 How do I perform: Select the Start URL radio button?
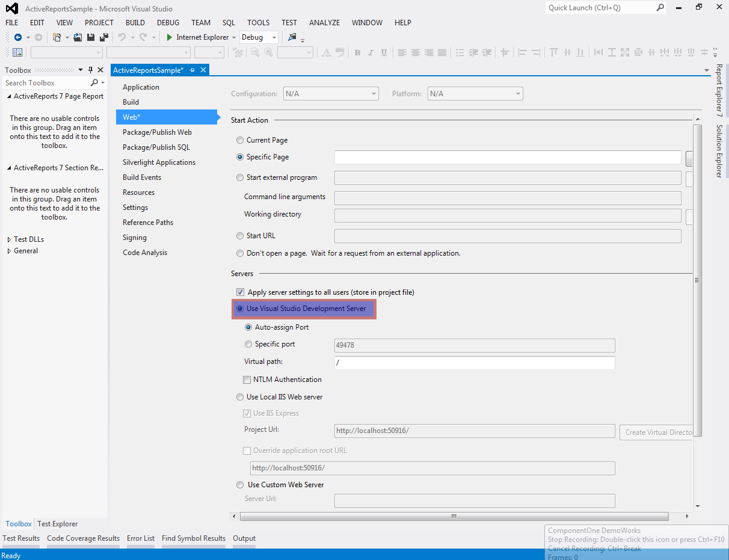241,236
